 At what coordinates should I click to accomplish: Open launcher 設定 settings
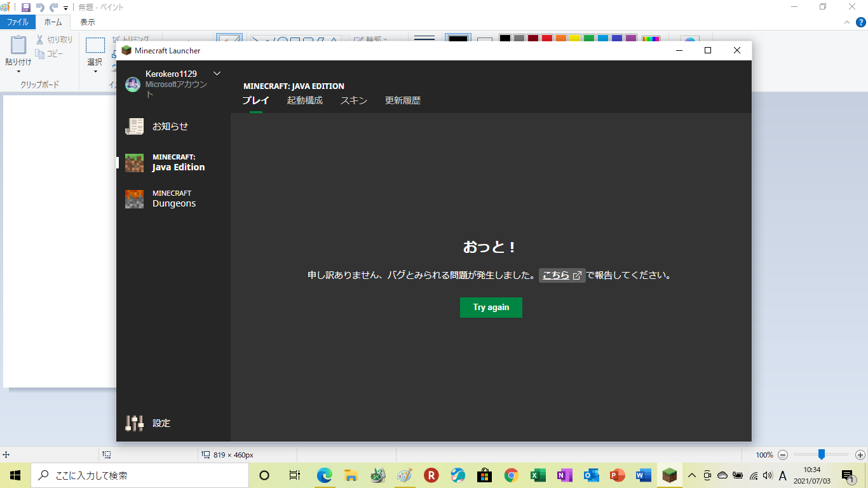161,423
